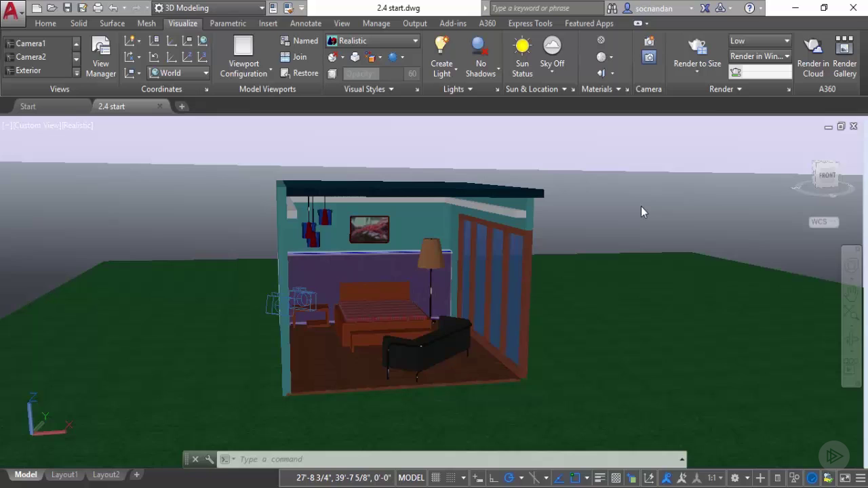Click Render in Cloud icon
This screenshot has height=488, width=868.
coord(812,57)
